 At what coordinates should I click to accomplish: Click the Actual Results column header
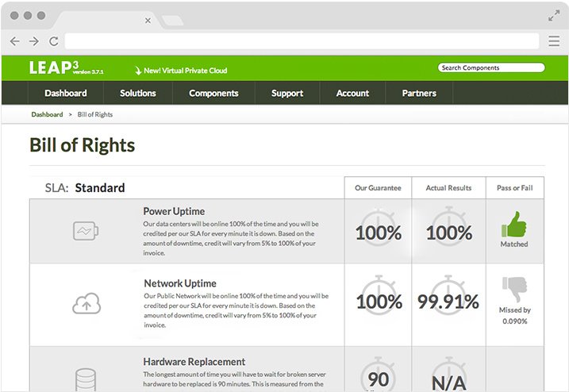448,188
